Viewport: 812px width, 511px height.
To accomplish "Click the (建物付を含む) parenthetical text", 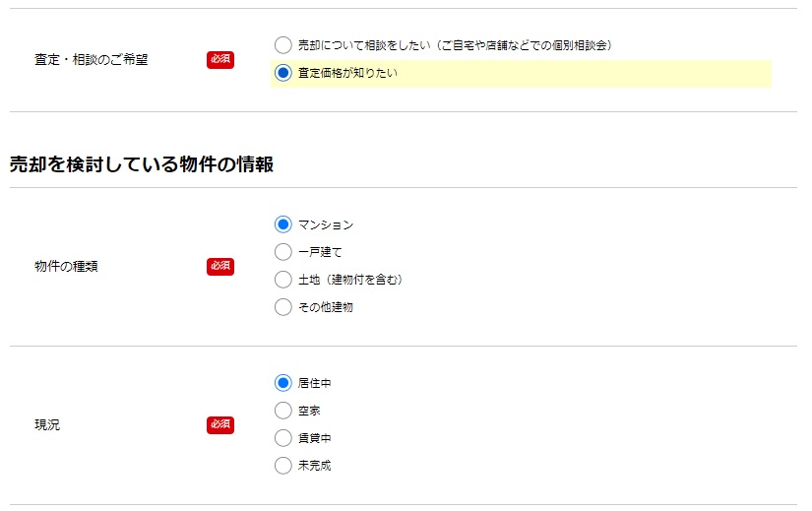I will coord(363,280).
